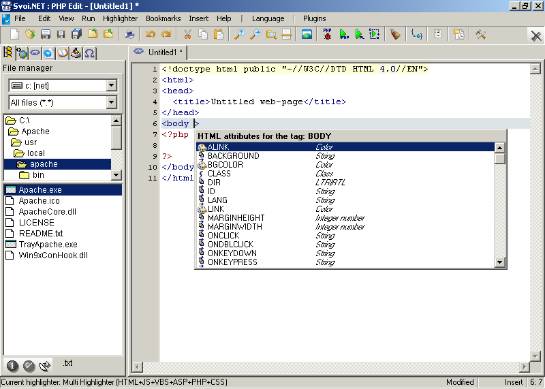This screenshot has height=389, width=545.
Task: Click the Paste clipboard icon
Action: coord(219,34)
